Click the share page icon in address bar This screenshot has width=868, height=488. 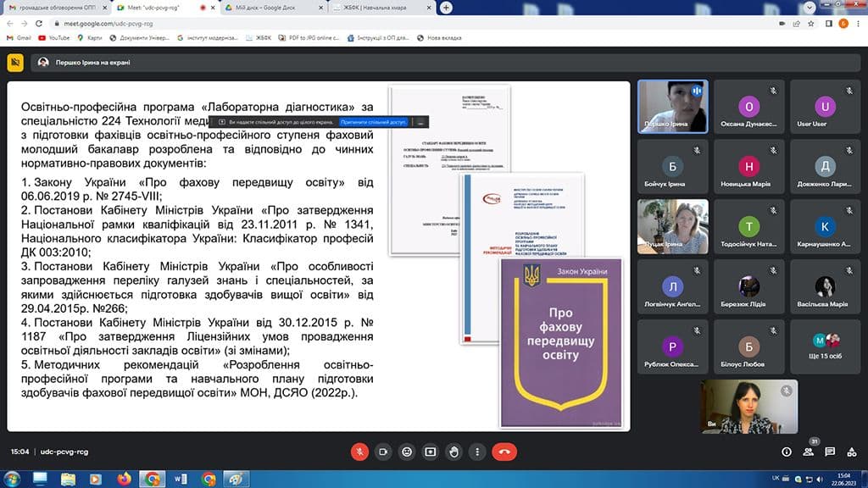pos(797,23)
